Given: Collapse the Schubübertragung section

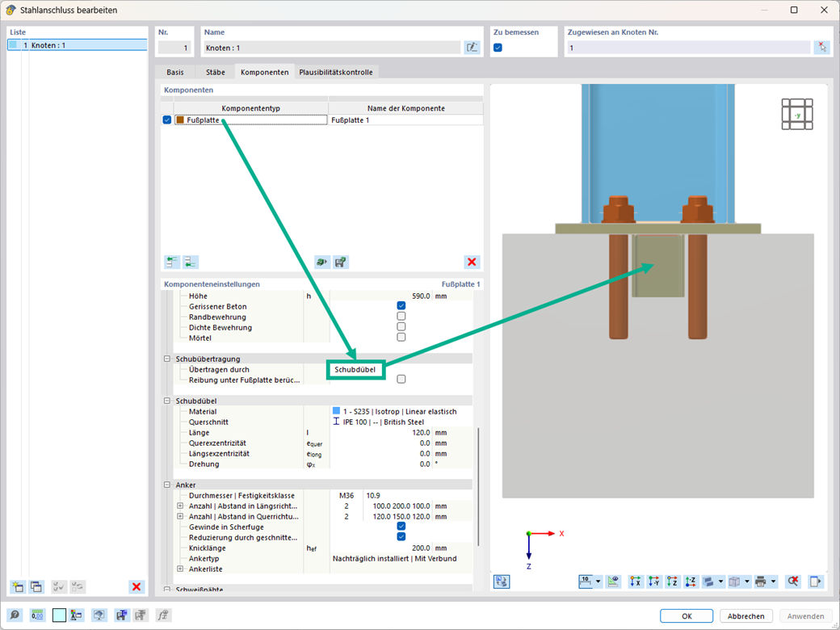Looking at the screenshot, I should pyautogui.click(x=167, y=359).
